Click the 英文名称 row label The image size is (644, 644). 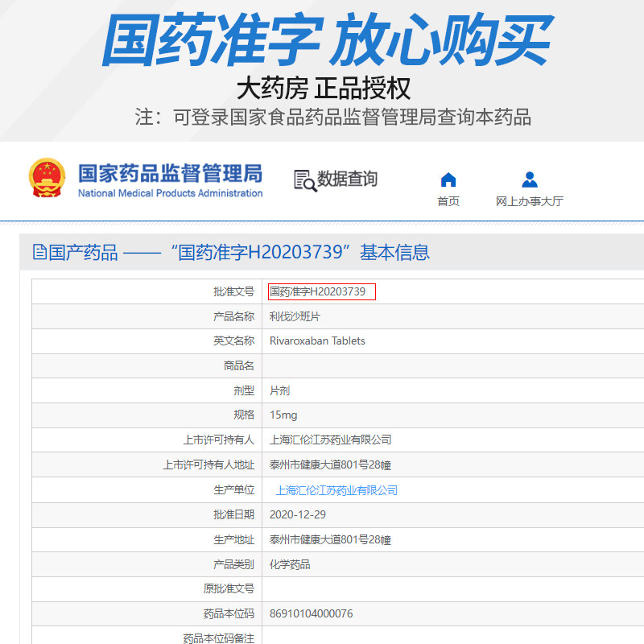tap(233, 341)
